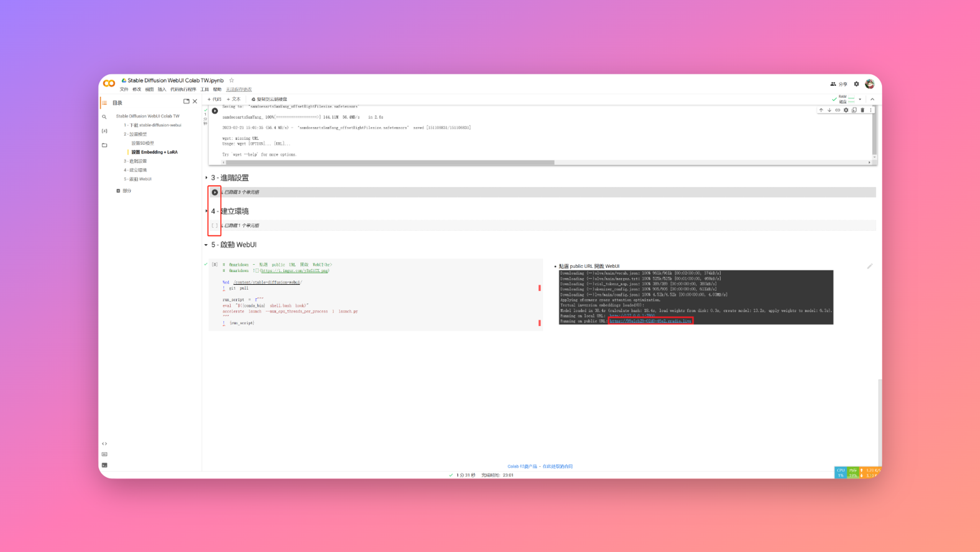The height and width of the screenshot is (552, 980).
Task: Open the code snippets icon in left rail
Action: tap(104, 444)
